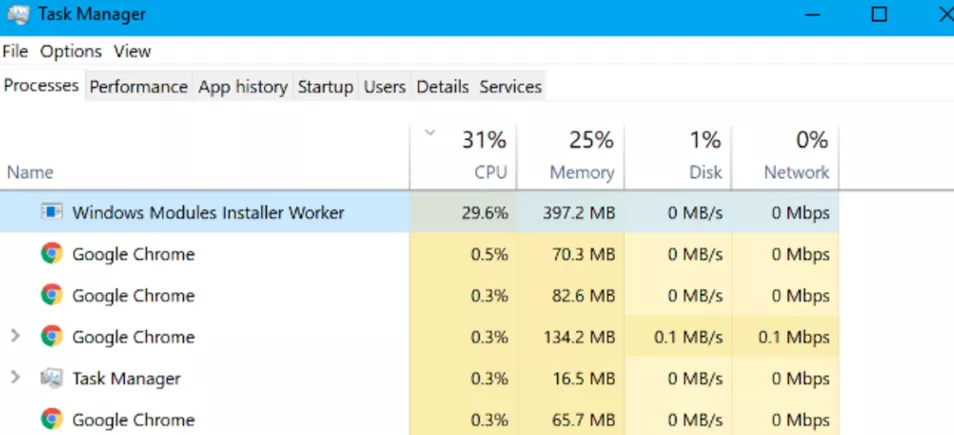
Task: Sort processes by the Name column header
Action: (x=30, y=173)
